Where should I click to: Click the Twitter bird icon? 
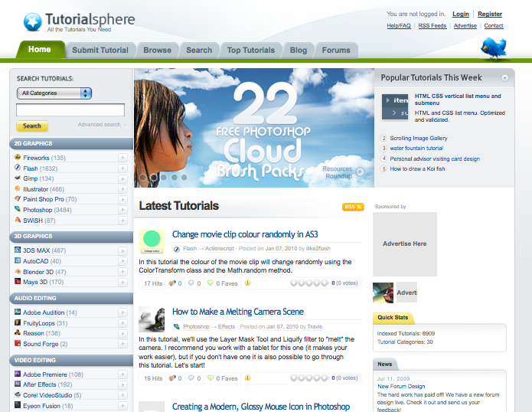(x=494, y=48)
